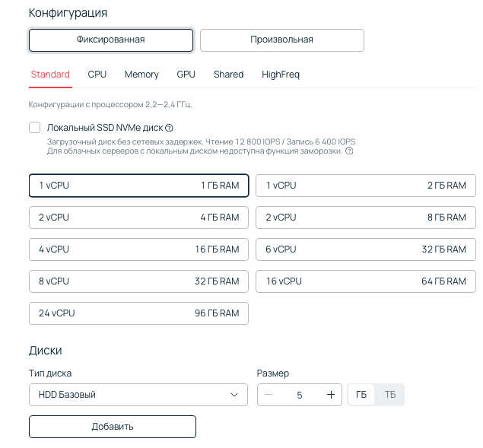The image size is (483, 448).
Task: Click help icon after заморозки function note
Action: pyautogui.click(x=349, y=151)
